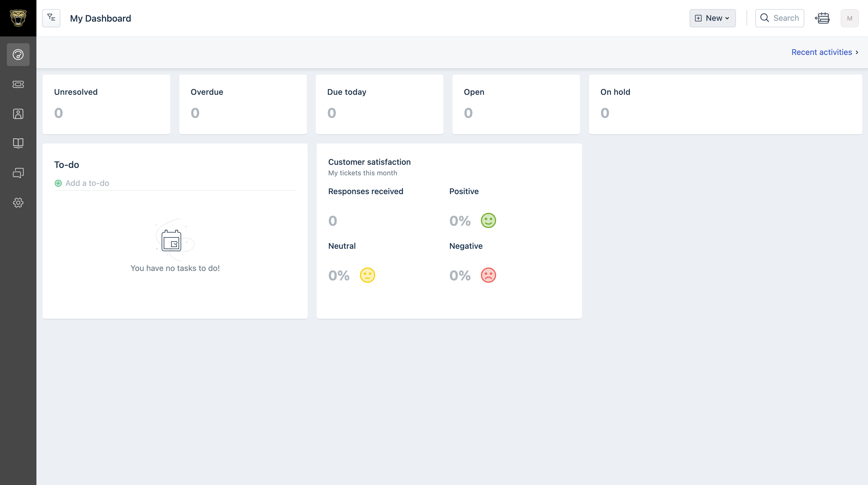Open the Recent activities link
868x485 pixels.
(x=825, y=52)
